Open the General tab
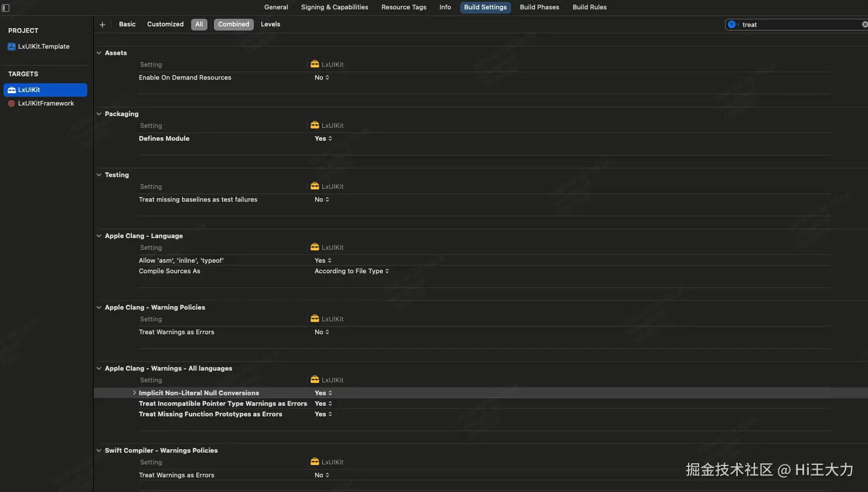Viewport: 868px width, 492px height. [x=276, y=7]
